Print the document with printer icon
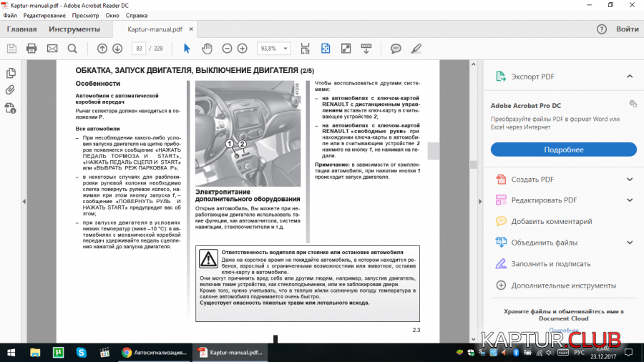The width and height of the screenshot is (644, 362). click(31, 49)
